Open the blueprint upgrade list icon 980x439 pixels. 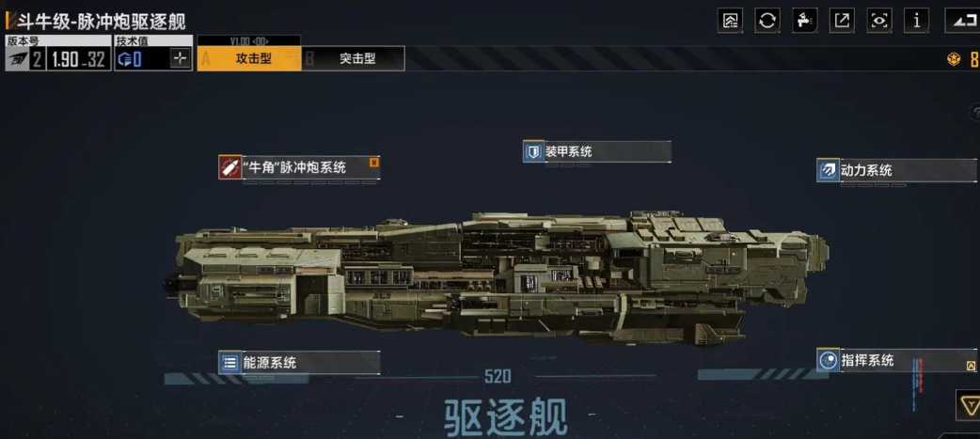730,21
